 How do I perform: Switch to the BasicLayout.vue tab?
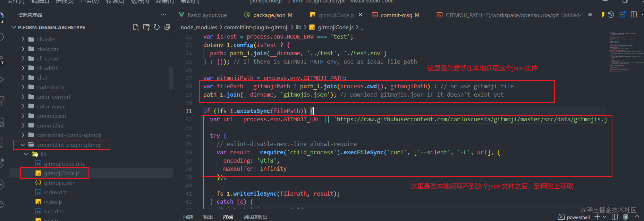[203, 15]
